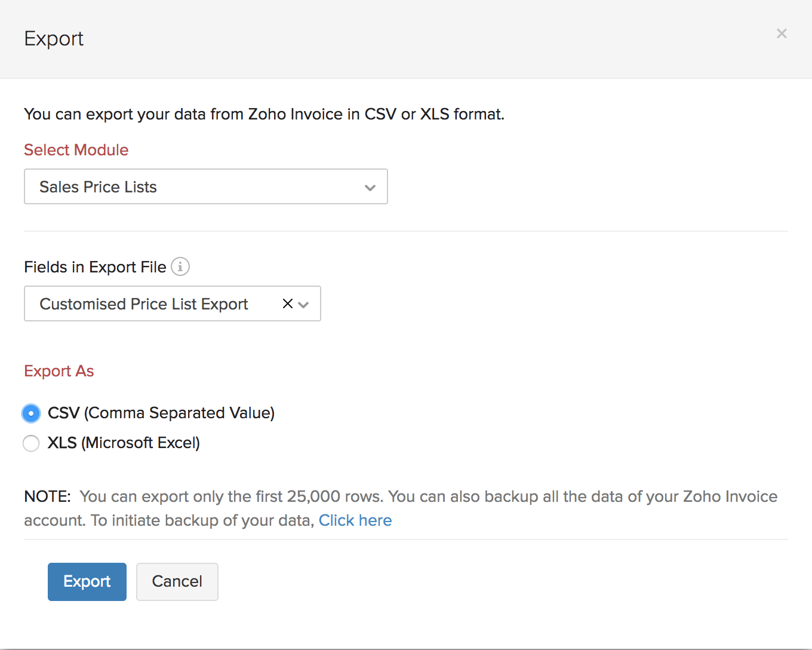Click the Select Module heading
Image resolution: width=812 pixels, height=650 pixels.
(x=76, y=150)
